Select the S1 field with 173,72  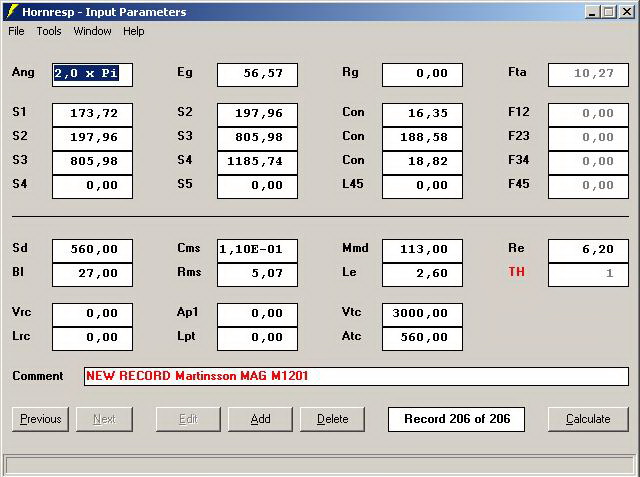point(92,115)
